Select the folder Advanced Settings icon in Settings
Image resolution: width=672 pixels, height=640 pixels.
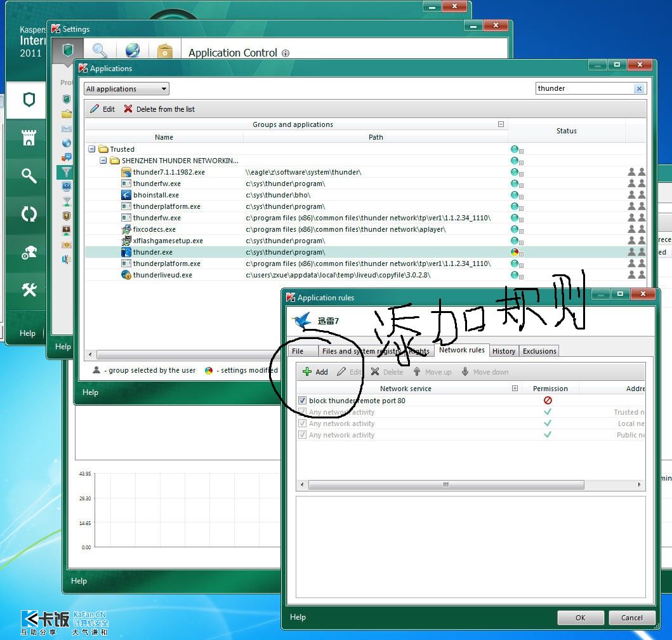164,51
